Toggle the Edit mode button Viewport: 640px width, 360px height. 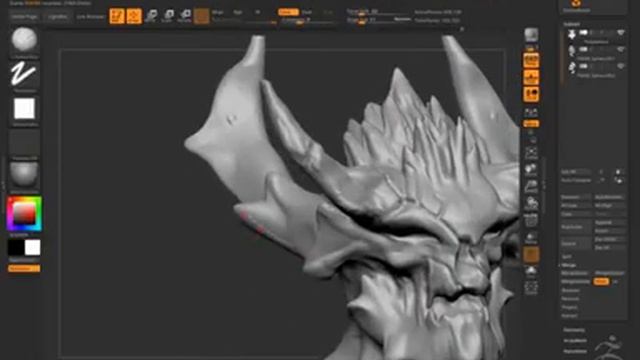coord(117,16)
